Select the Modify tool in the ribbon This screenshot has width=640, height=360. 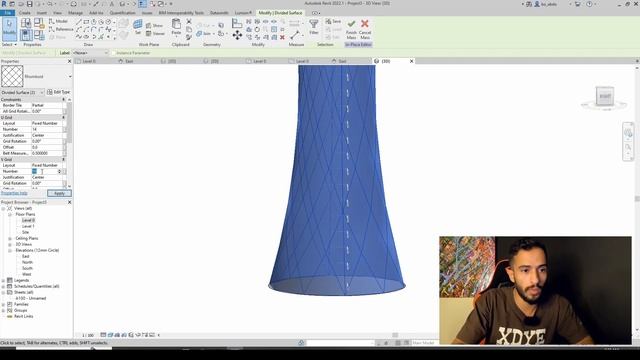(x=9, y=28)
